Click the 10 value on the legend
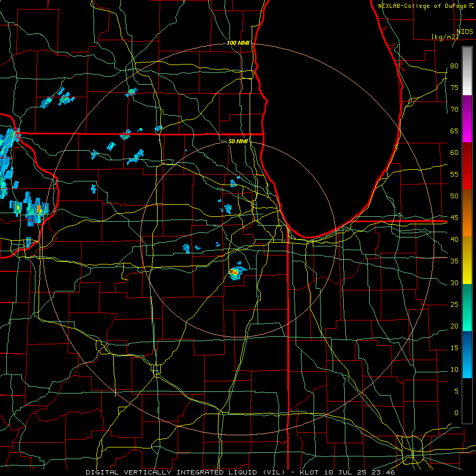This screenshot has height=476, width=476. [x=454, y=370]
